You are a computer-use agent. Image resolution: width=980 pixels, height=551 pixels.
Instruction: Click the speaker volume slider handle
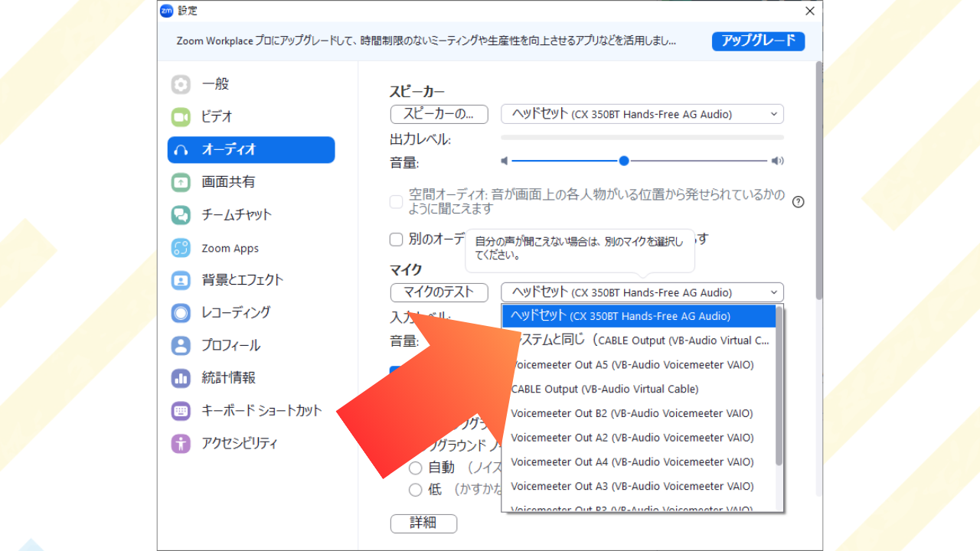click(624, 161)
